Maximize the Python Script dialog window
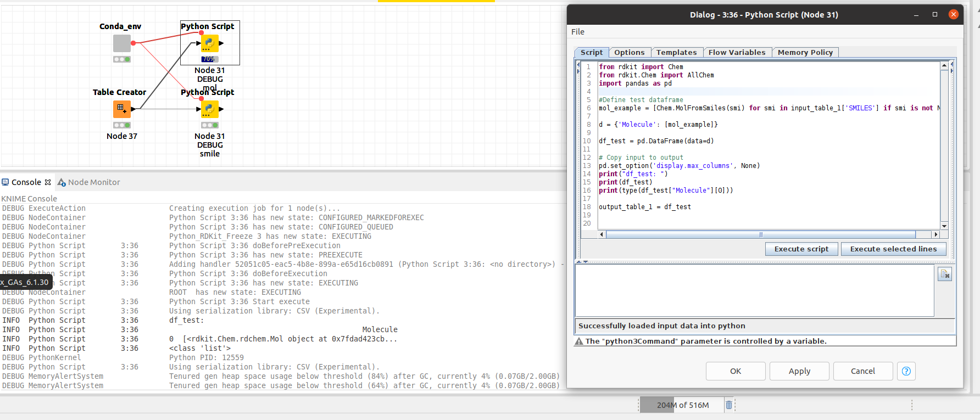The image size is (980, 420). pyautogui.click(x=934, y=15)
